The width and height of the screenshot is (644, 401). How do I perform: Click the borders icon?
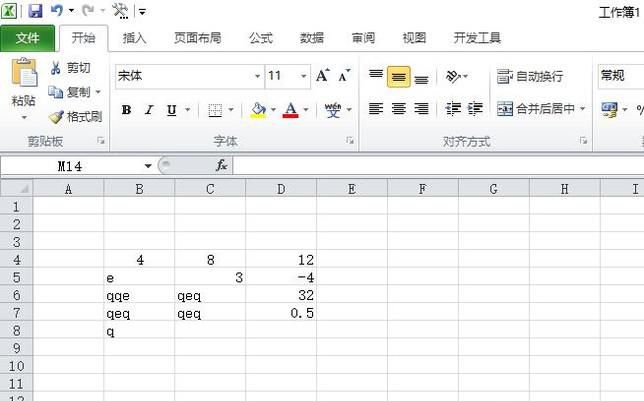[215, 110]
